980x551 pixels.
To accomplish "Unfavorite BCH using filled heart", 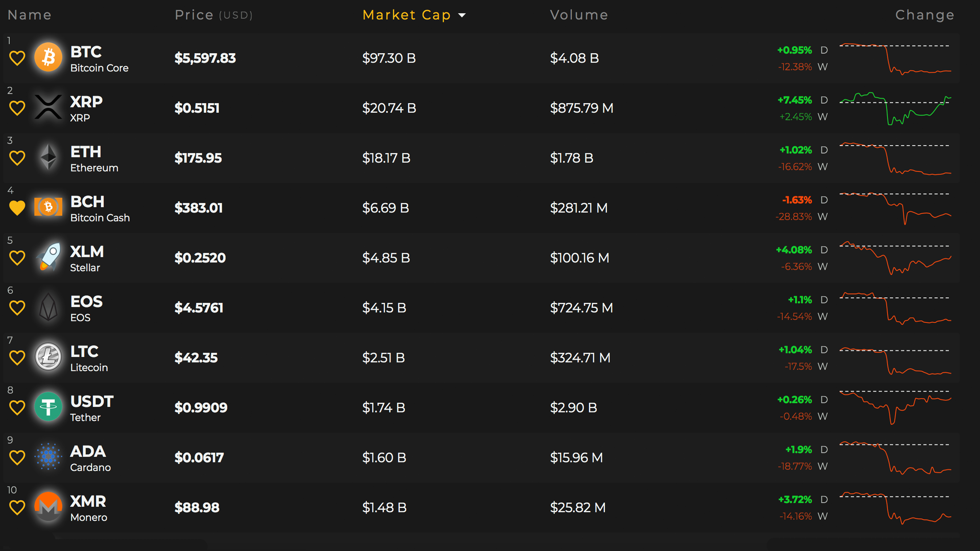I will (x=17, y=208).
